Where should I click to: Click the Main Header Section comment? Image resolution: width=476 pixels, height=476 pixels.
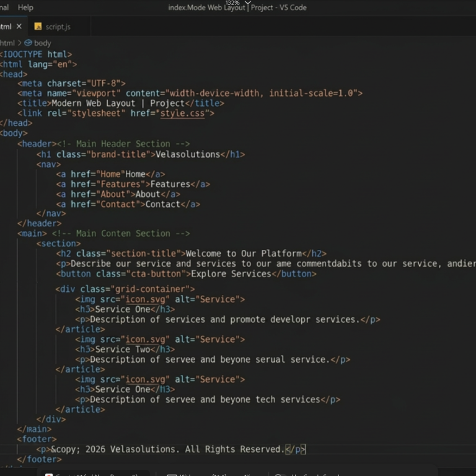(123, 144)
